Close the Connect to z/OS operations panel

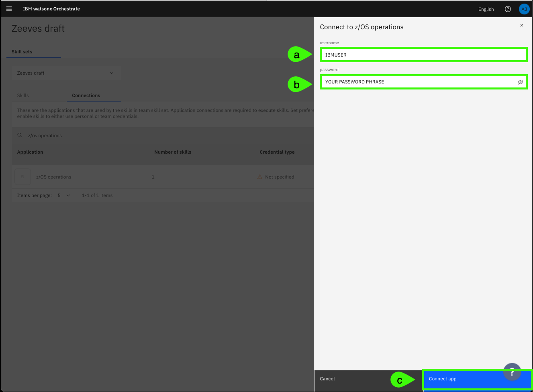pos(521,25)
